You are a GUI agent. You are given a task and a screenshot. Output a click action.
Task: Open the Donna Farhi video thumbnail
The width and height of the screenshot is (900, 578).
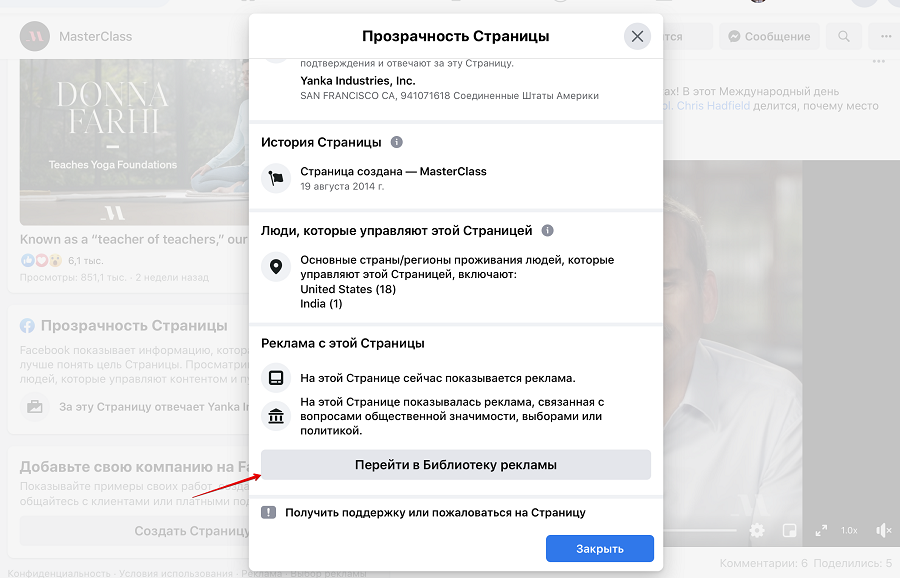tap(134, 142)
